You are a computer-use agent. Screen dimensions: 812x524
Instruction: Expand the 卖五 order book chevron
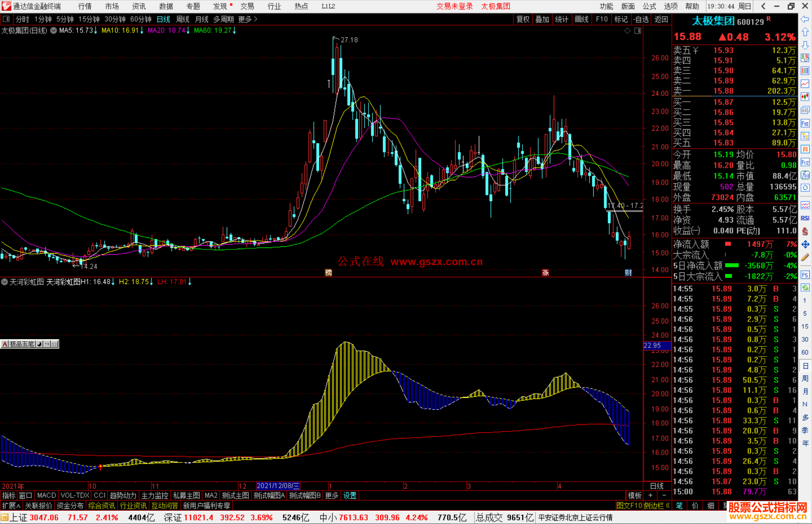coord(695,50)
